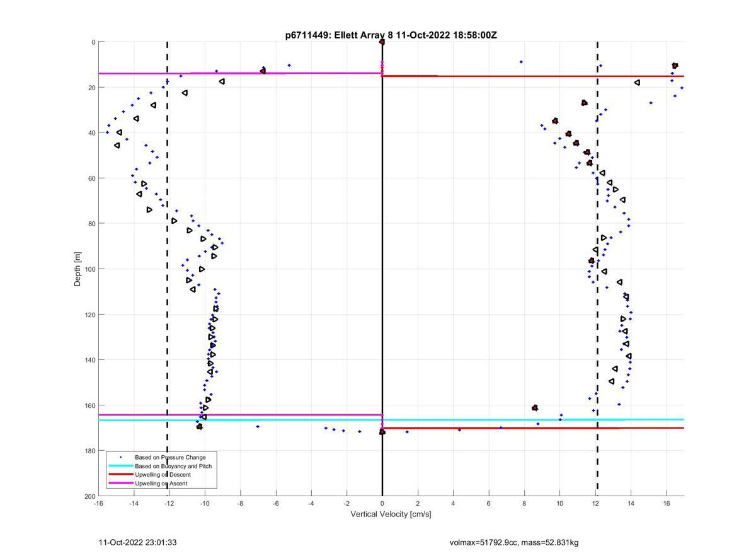Click depth axis tick "40"

[x=91, y=133]
